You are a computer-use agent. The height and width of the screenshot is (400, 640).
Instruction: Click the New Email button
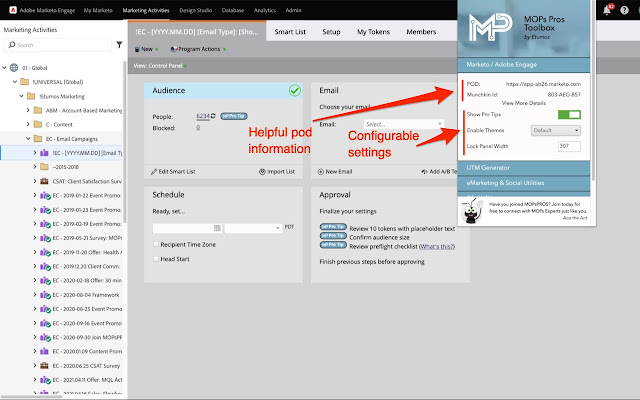coord(335,171)
